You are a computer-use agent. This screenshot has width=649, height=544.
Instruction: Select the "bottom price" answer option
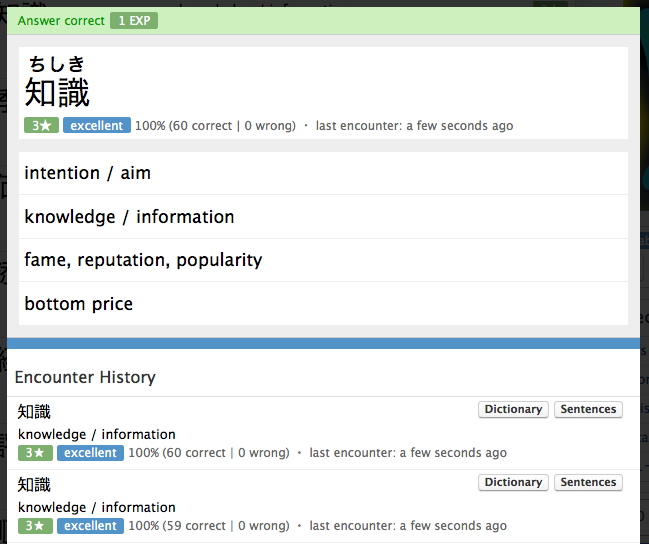click(78, 304)
